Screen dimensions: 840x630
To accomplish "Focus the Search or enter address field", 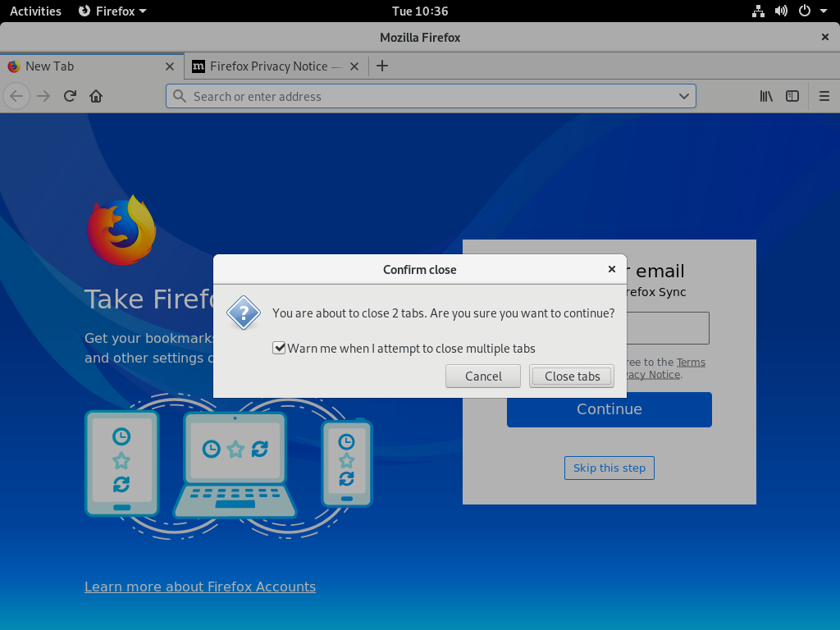I will pos(431,97).
